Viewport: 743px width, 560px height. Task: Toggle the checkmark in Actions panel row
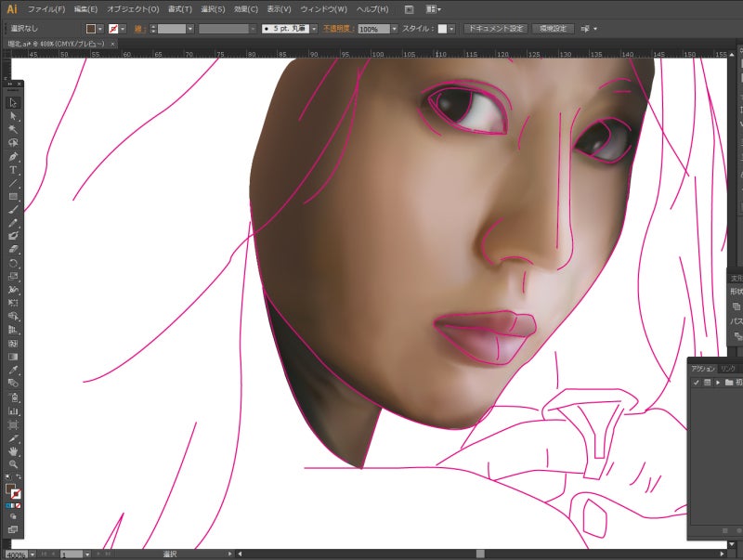coord(696,382)
